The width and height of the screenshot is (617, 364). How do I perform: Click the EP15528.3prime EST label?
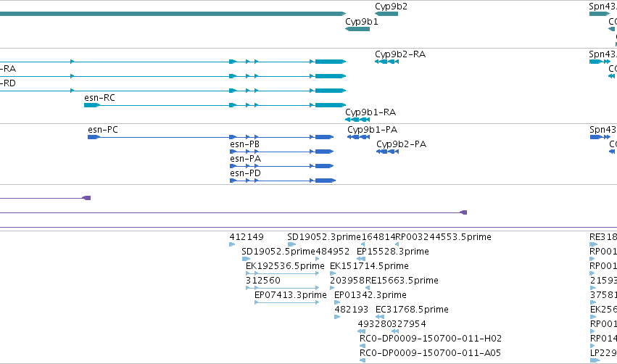pos(393,252)
